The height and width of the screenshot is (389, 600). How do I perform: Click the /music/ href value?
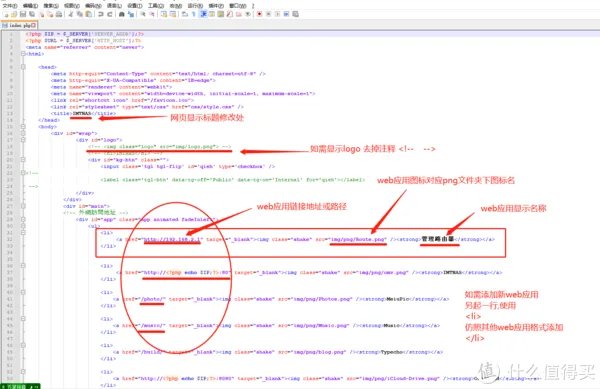(x=153, y=326)
